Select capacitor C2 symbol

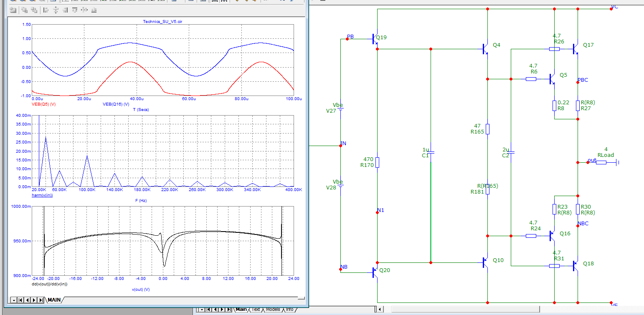pyautogui.click(x=511, y=152)
